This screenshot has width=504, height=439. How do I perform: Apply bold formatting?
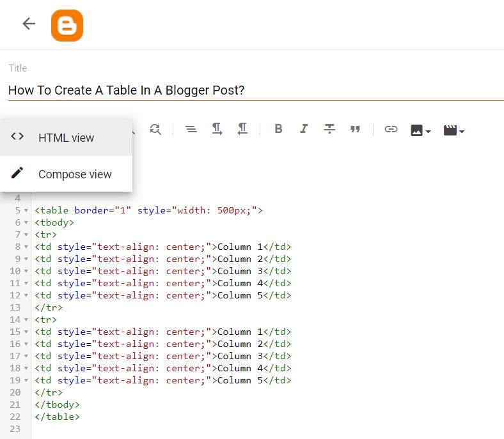[x=278, y=129]
